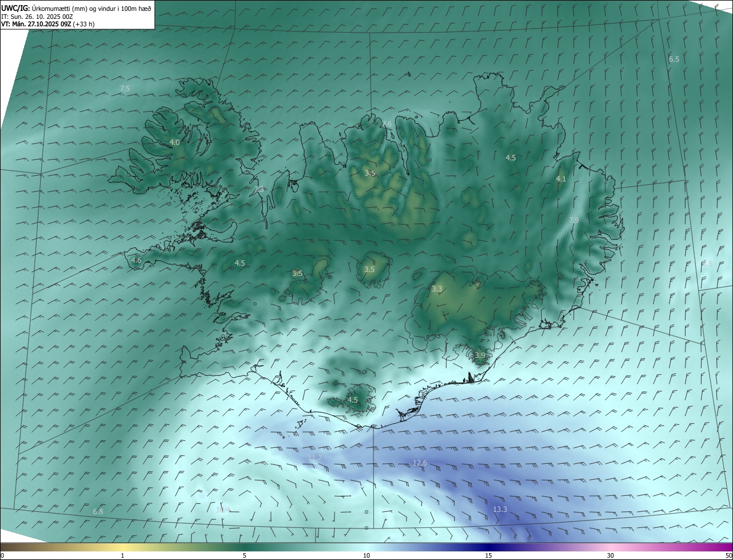Click the 12.6 value over the sea

(x=420, y=463)
